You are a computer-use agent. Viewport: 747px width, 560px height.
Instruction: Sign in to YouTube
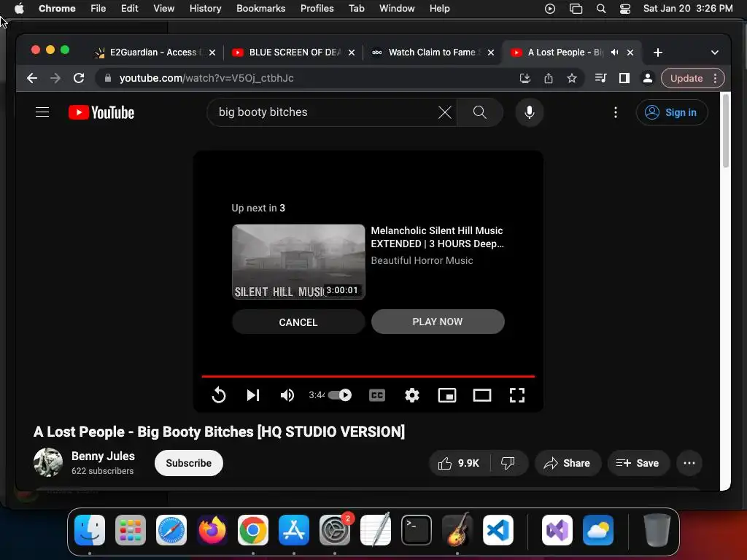671,112
